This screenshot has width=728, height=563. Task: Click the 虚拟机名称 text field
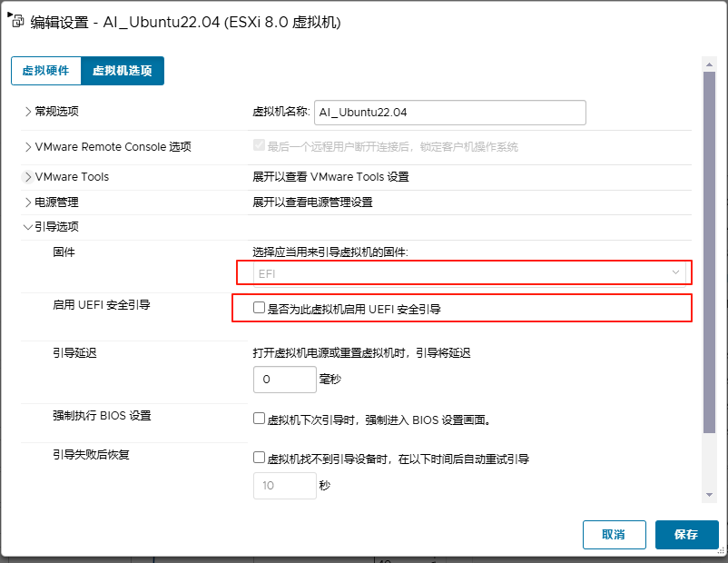pyautogui.click(x=449, y=113)
